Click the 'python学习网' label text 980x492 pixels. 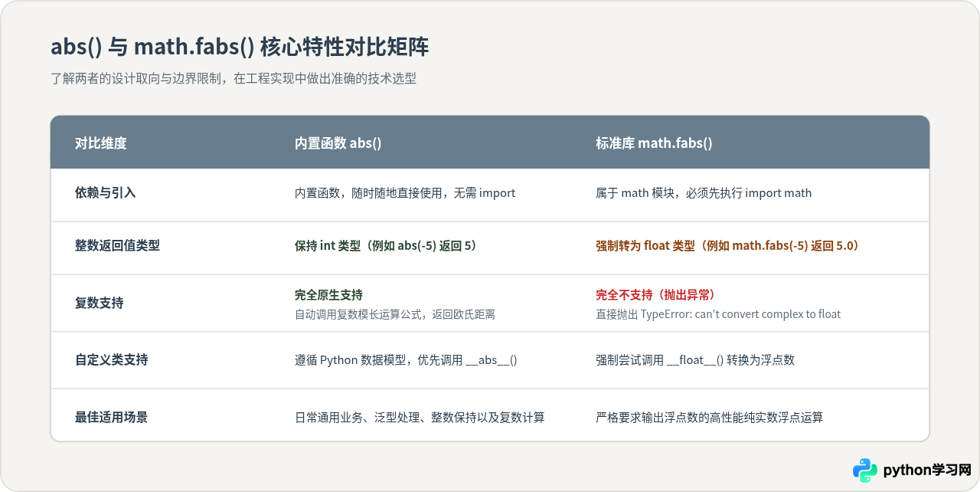point(927,470)
